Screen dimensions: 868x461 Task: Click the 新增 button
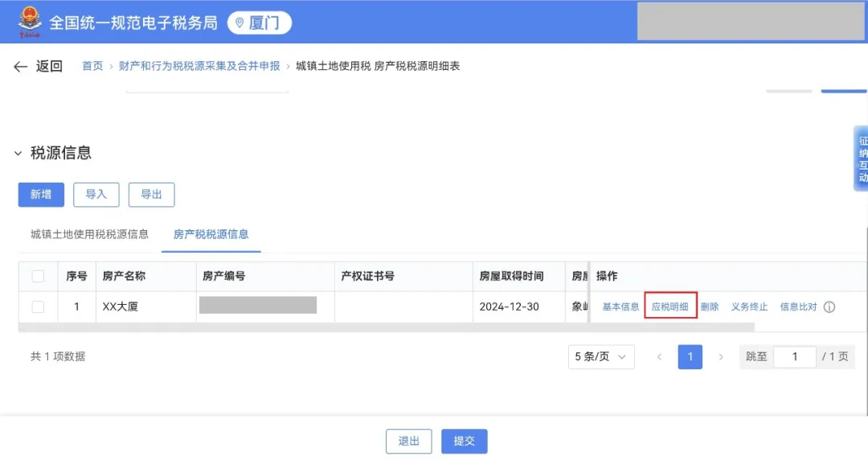click(x=41, y=195)
